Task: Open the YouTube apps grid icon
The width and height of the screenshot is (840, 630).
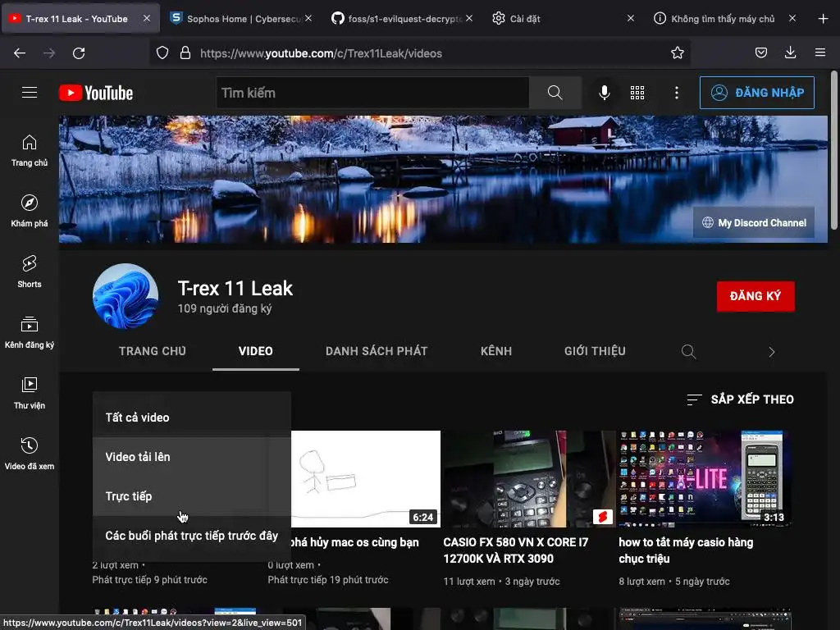Action: (x=637, y=93)
